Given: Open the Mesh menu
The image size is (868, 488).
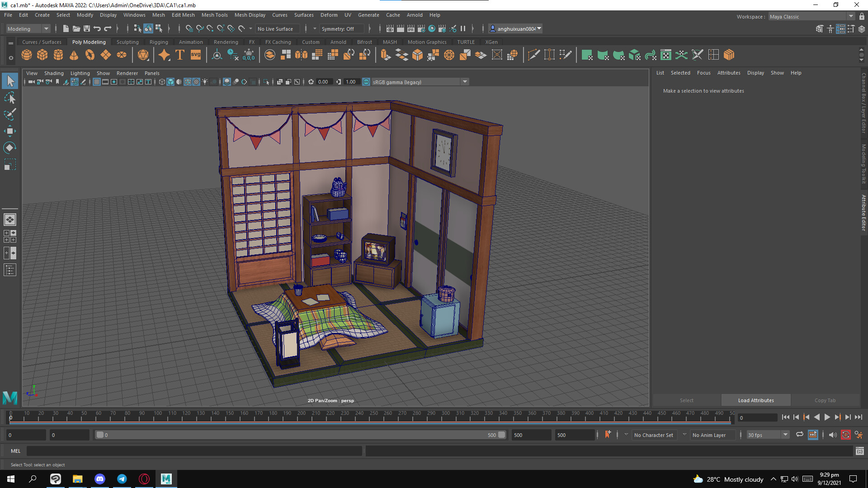Looking at the screenshot, I should coord(159,15).
